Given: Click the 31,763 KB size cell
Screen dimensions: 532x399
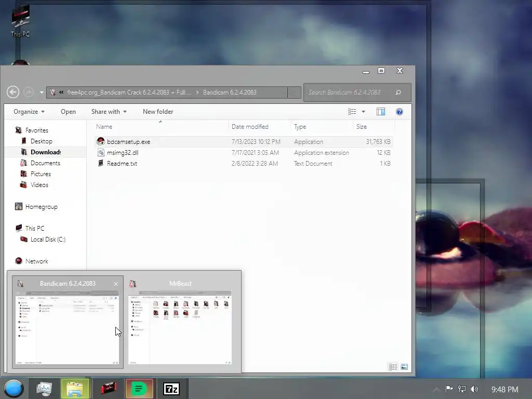Looking at the screenshot, I should pos(378,142).
